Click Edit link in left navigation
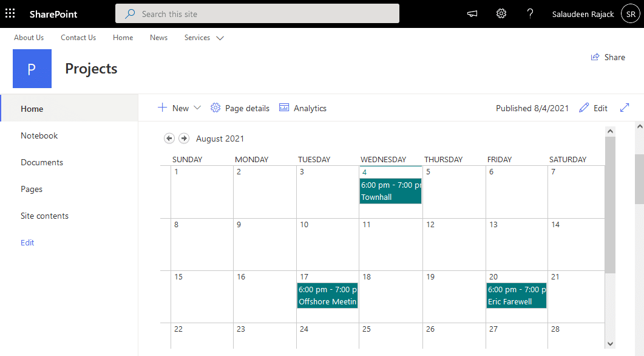The height and width of the screenshot is (356, 644). (x=27, y=242)
